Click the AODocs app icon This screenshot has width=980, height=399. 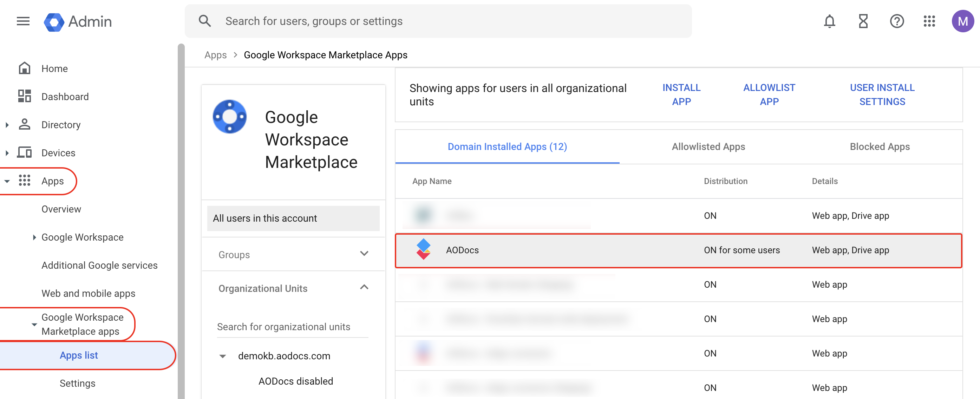423,249
